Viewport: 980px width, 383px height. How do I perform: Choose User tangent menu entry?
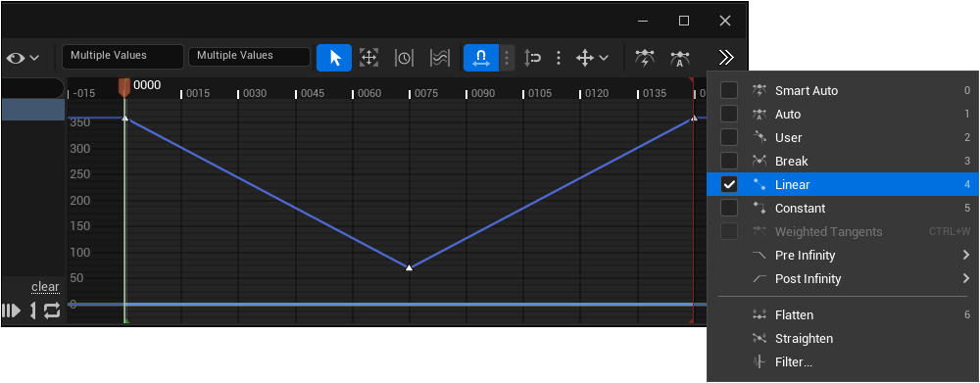[843, 137]
